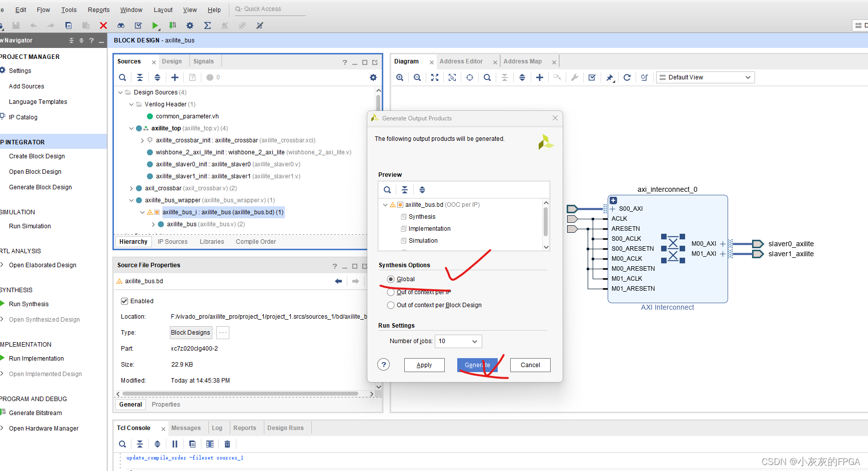Viewport: 868px width, 471px height.
Task: Click the help question mark in dialog
Action: coord(384,365)
